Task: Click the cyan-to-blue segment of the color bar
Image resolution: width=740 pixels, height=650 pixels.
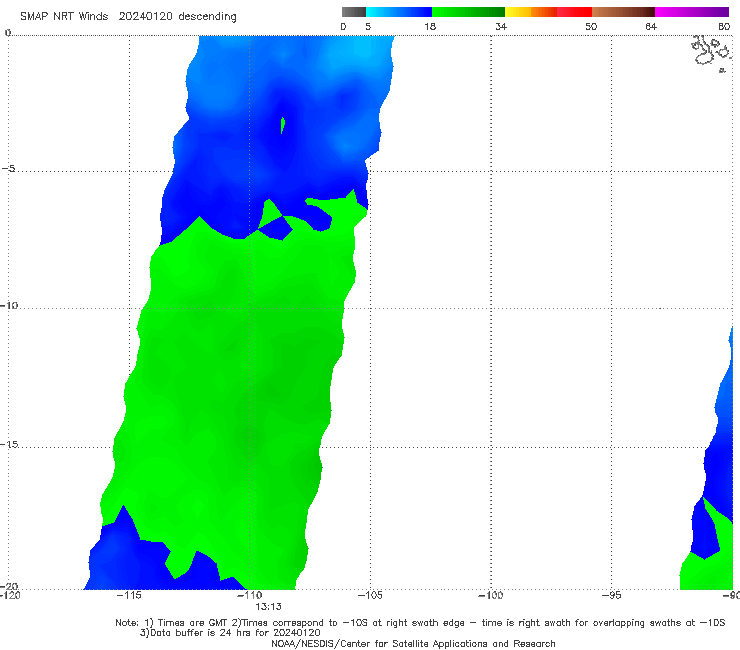Action: (x=399, y=12)
